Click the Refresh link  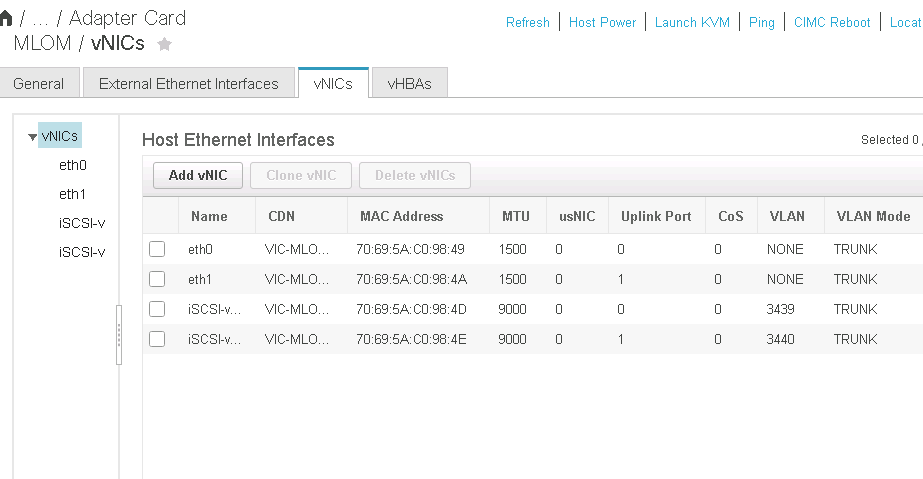(528, 22)
